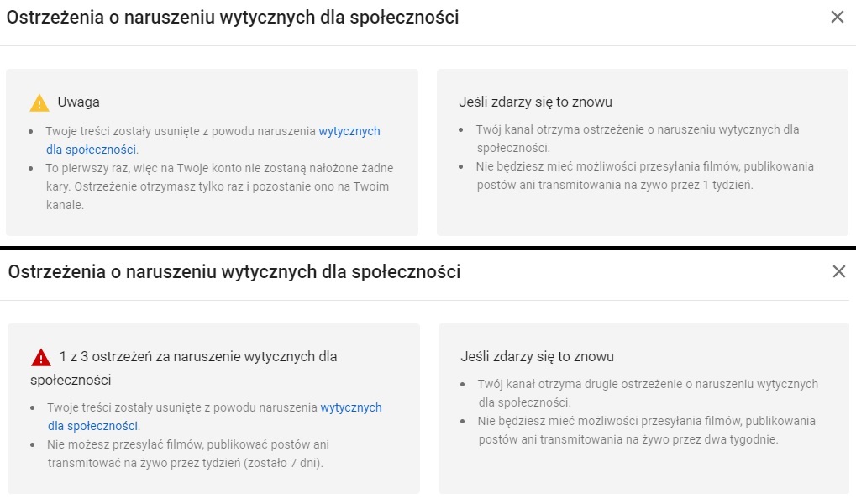Viewport: 856px width, 504px height.
Task: Click the bullet mentioning "przez dwa tygodnie"
Action: click(645, 429)
